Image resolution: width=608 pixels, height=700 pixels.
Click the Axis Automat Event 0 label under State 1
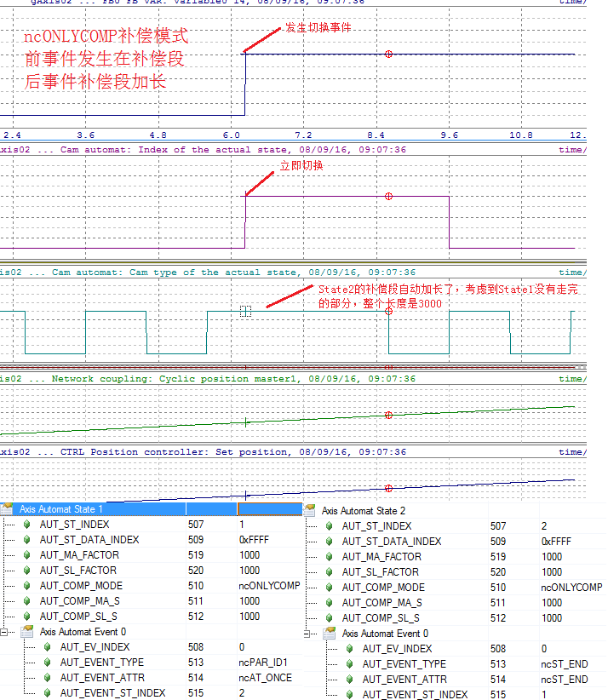(83, 632)
